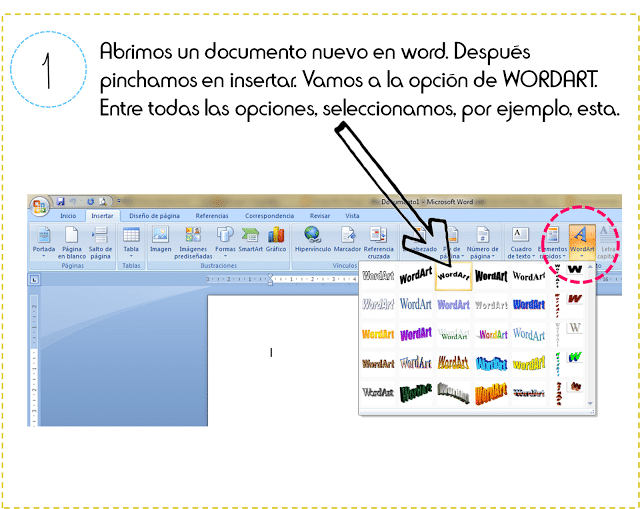Click the Save icon in the quick access toolbar
Viewport: 640px width, 509px height.
pos(61,201)
